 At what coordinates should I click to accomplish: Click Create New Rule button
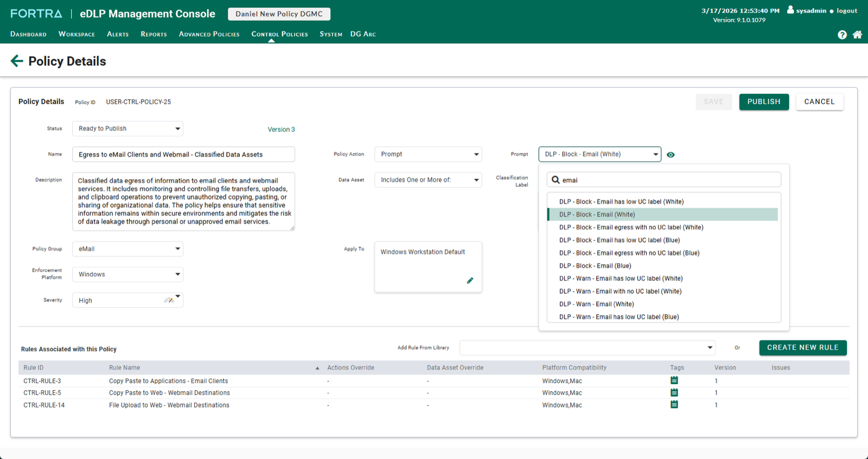click(x=803, y=348)
